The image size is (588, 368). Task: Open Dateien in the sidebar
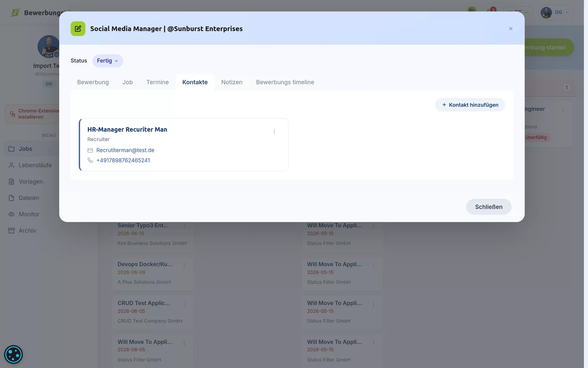(x=29, y=198)
